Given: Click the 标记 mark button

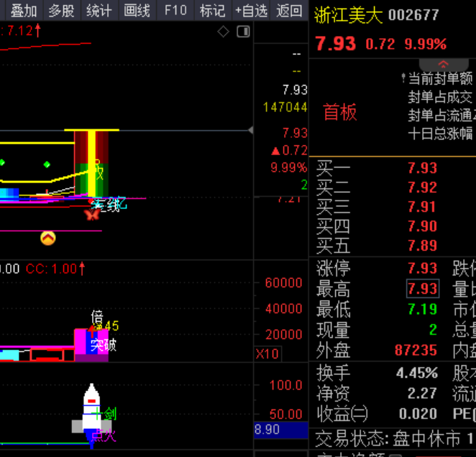Looking at the screenshot, I should 213,11.
